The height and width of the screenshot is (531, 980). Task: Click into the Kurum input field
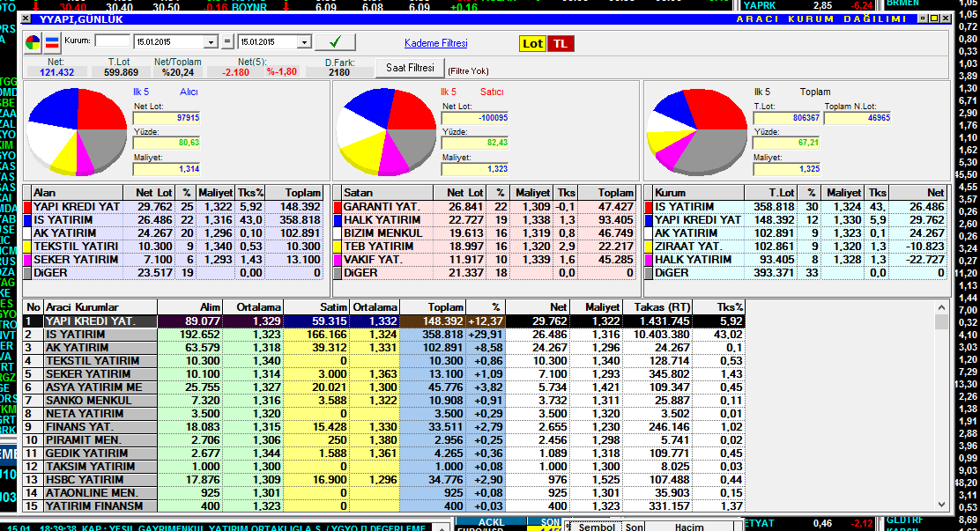pyautogui.click(x=111, y=41)
